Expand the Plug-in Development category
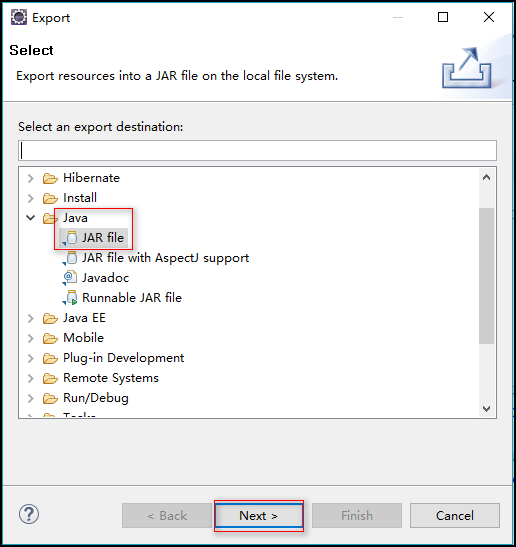The height and width of the screenshot is (547, 516). [x=31, y=358]
